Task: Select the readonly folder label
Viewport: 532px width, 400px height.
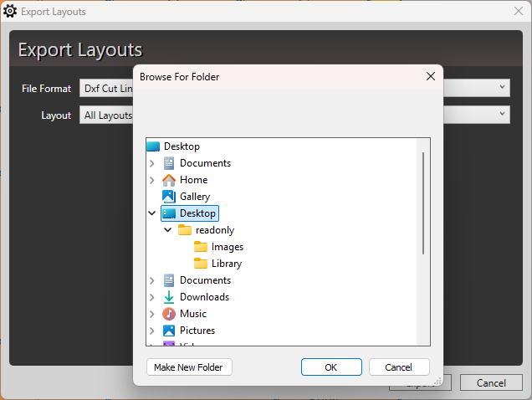Action: [215, 230]
